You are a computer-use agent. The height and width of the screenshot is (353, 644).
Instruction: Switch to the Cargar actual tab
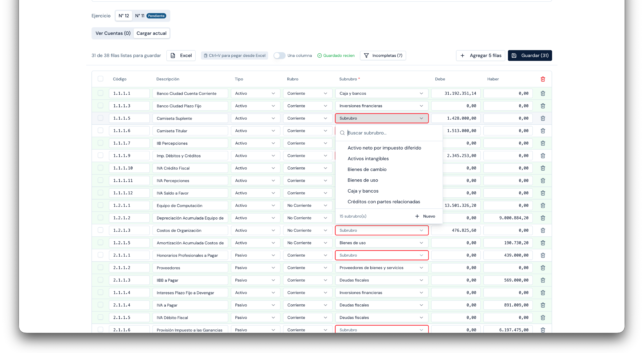(x=151, y=33)
